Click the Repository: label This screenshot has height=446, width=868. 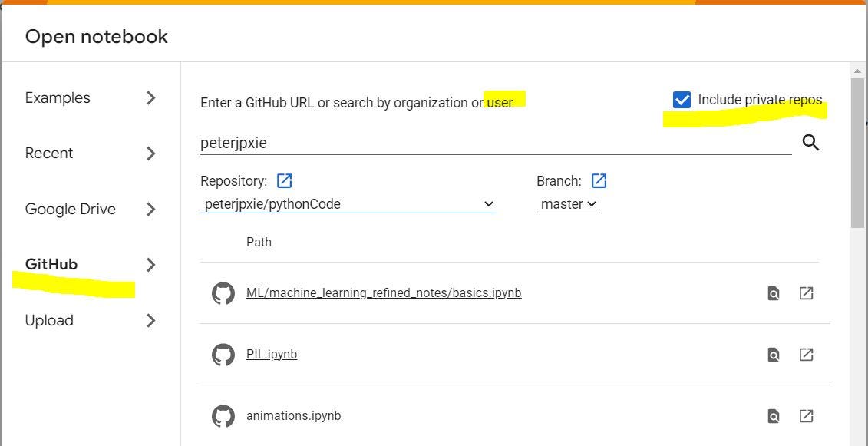(x=233, y=181)
